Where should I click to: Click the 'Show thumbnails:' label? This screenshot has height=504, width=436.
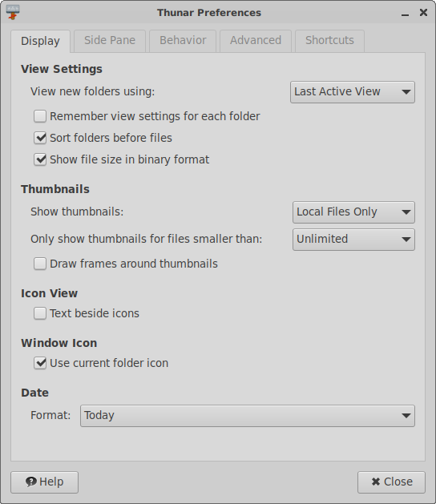pos(77,212)
